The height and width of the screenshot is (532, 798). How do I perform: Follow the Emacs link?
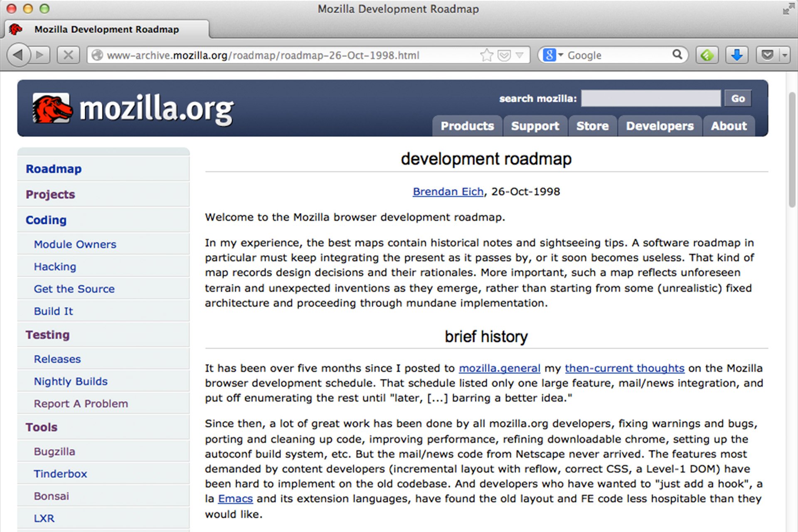point(235,499)
